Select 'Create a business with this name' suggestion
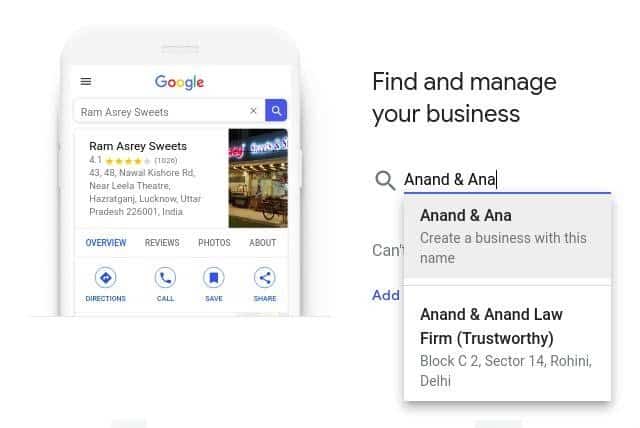This screenshot has height=428, width=640. tap(507, 237)
